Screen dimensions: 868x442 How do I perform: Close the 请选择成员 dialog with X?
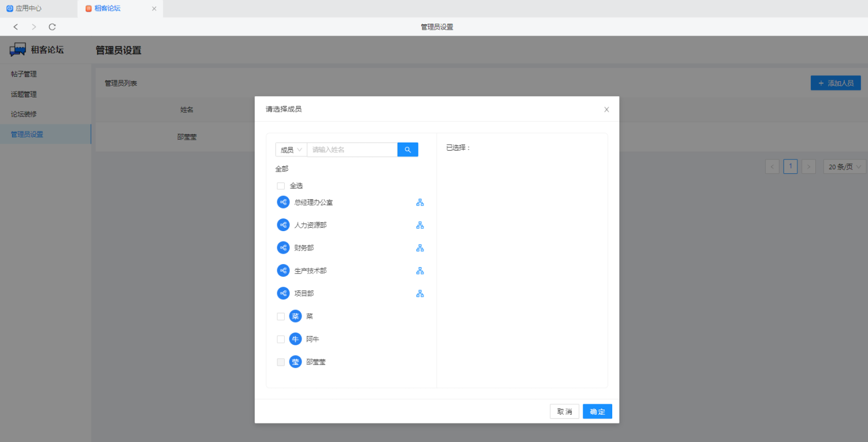click(x=606, y=109)
